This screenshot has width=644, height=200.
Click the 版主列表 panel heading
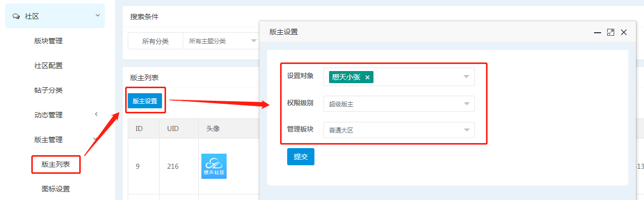click(144, 78)
